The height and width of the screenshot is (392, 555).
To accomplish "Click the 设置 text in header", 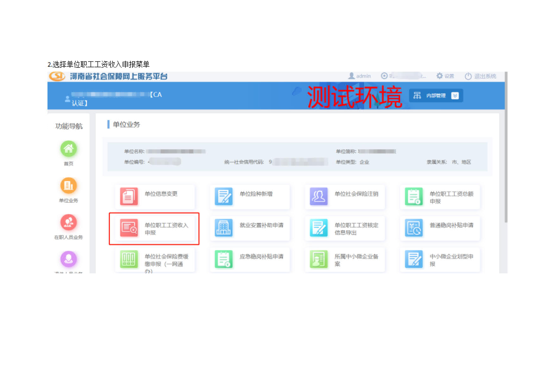I will click(x=449, y=76).
